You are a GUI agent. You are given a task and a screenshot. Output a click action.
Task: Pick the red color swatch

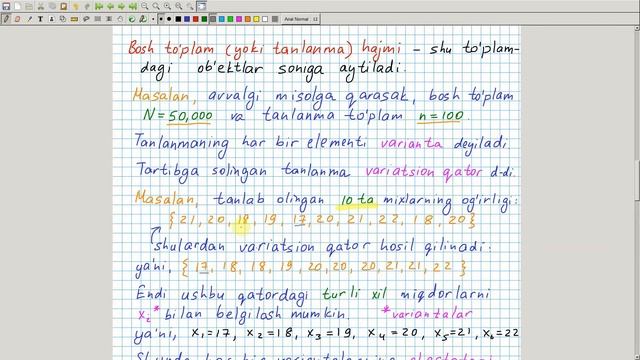point(196,19)
